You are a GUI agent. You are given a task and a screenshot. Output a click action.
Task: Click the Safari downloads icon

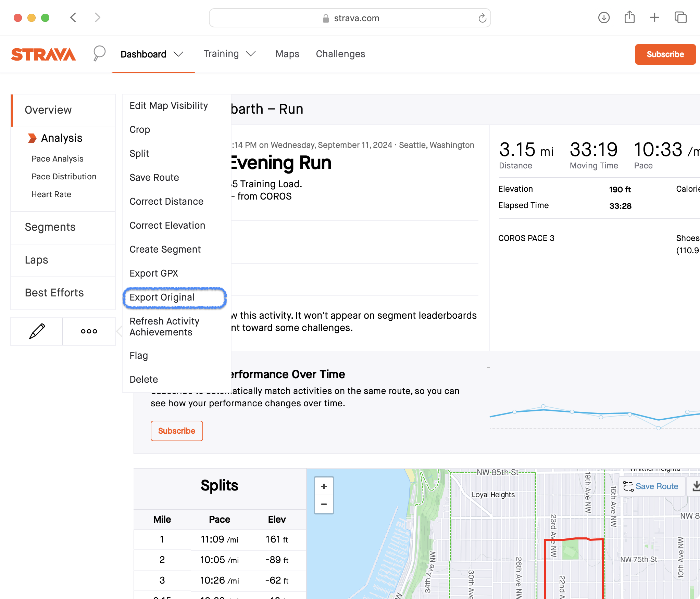[604, 18]
